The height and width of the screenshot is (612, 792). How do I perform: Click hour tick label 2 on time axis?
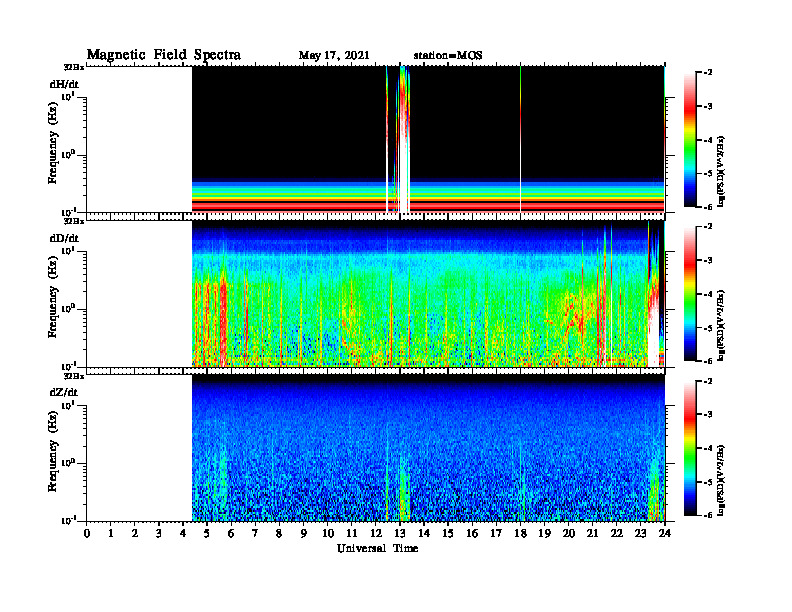click(135, 534)
